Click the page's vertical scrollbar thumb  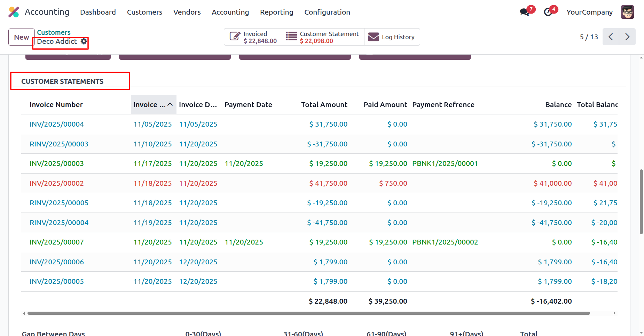641,202
